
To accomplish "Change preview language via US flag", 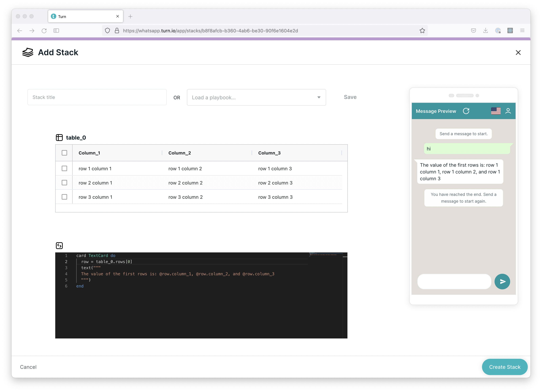I will point(496,111).
